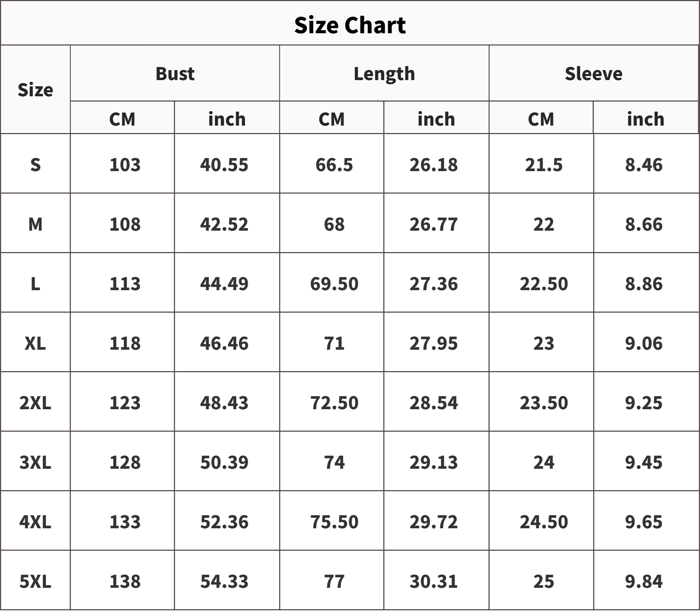Click the Size row header cell
The width and height of the screenshot is (700, 611).
click(x=35, y=90)
